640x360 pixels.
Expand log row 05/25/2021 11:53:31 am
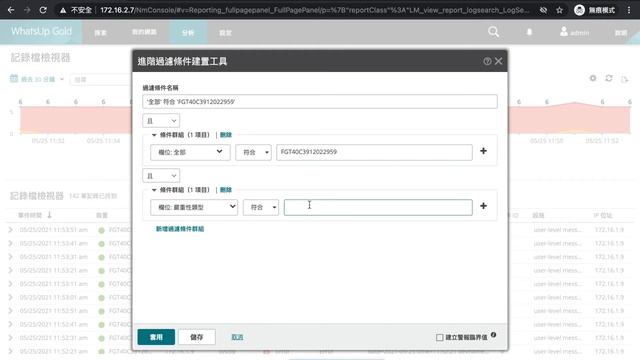11,257
